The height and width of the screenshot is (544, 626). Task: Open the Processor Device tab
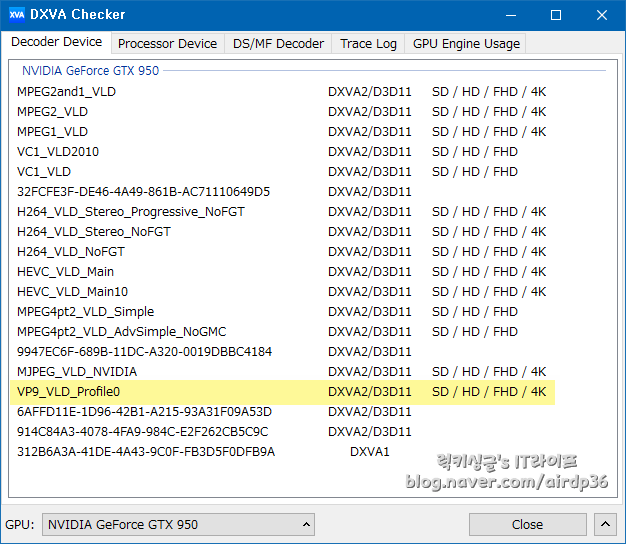coord(167,44)
